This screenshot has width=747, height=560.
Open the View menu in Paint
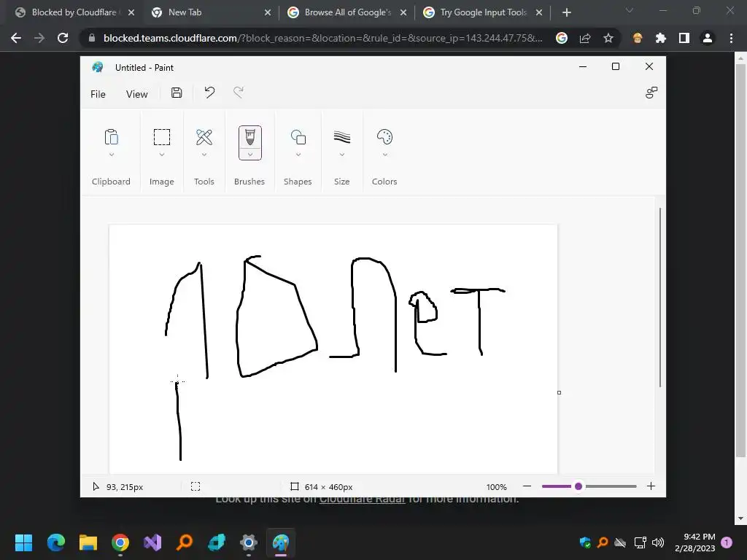click(136, 94)
